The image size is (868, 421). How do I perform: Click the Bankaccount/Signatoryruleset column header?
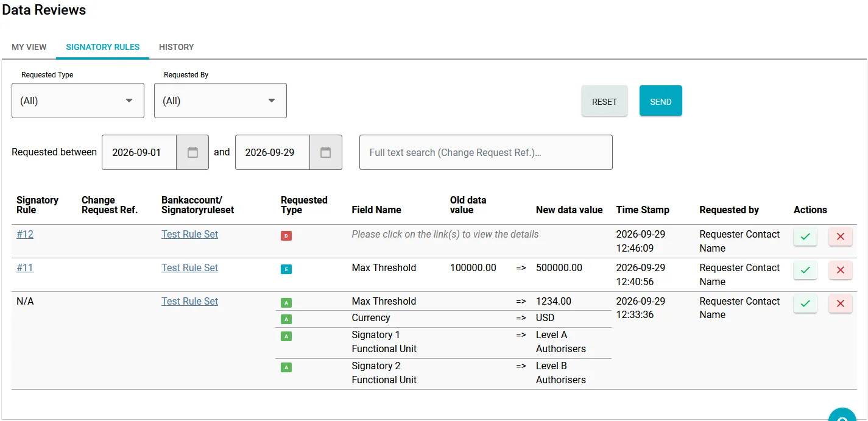198,205
